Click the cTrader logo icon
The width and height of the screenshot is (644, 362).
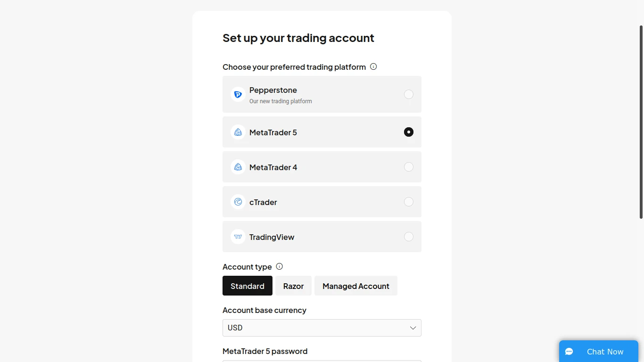[238, 202]
